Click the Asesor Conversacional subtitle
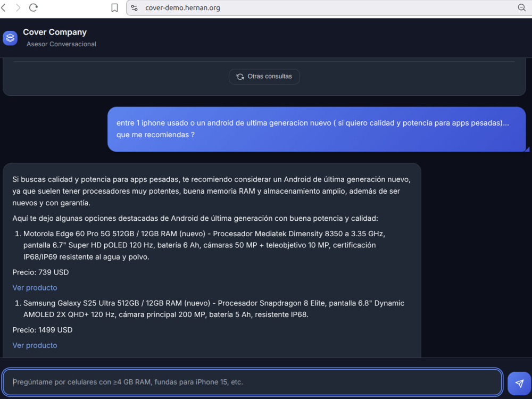The image size is (532, 399). pyautogui.click(x=61, y=44)
